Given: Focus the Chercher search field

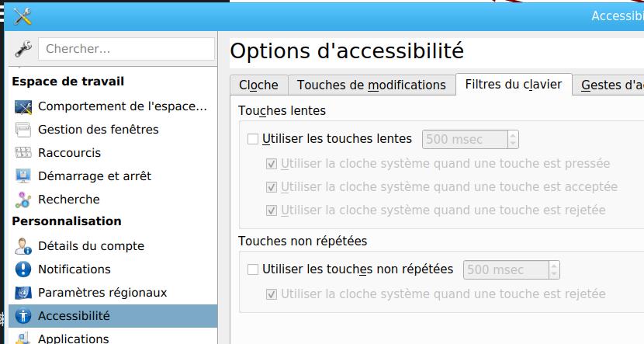Looking at the screenshot, I should pos(126,49).
